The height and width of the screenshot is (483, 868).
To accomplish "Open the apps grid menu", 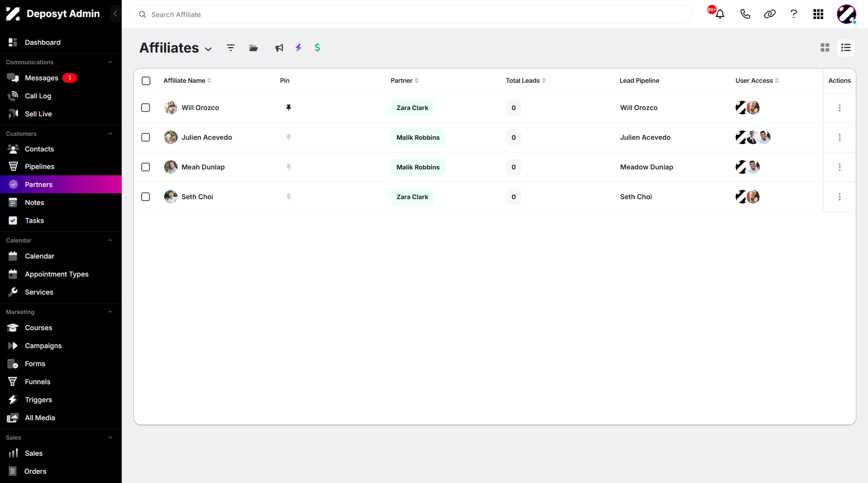I will point(818,14).
